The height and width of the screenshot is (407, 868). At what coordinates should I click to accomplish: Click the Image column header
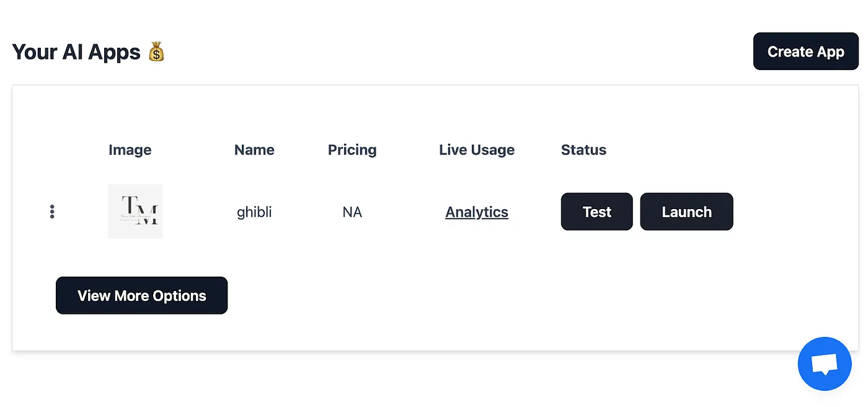coord(130,150)
